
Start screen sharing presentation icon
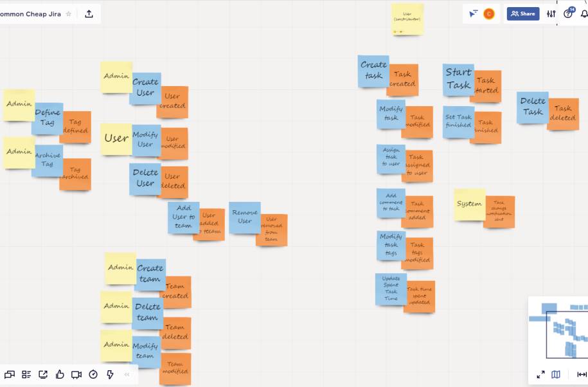point(43,374)
